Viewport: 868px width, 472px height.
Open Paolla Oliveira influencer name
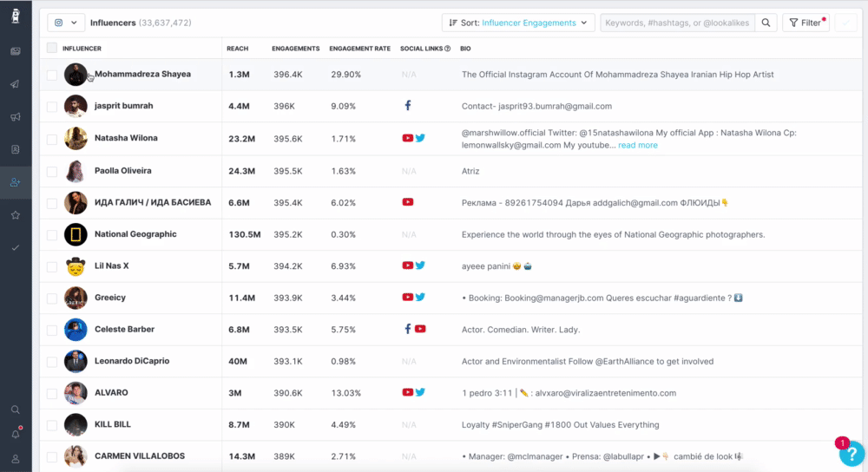click(123, 170)
